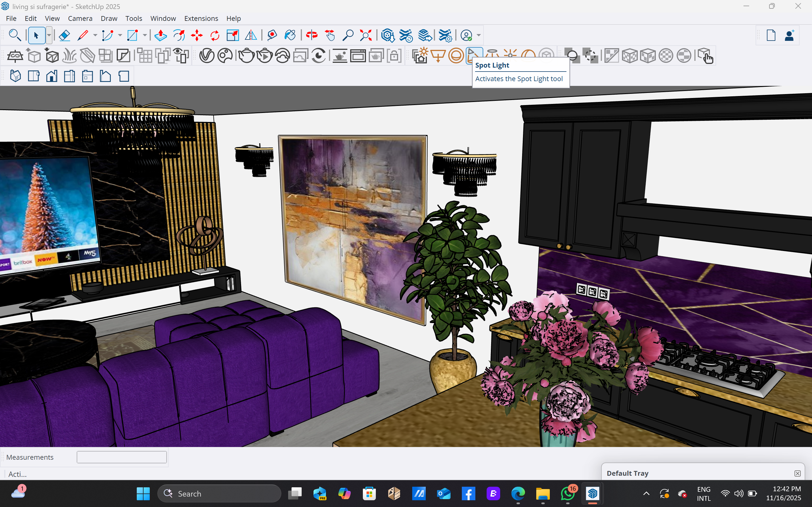812x507 pixels.
Task: Open the Camera menu
Action: pyautogui.click(x=80, y=18)
